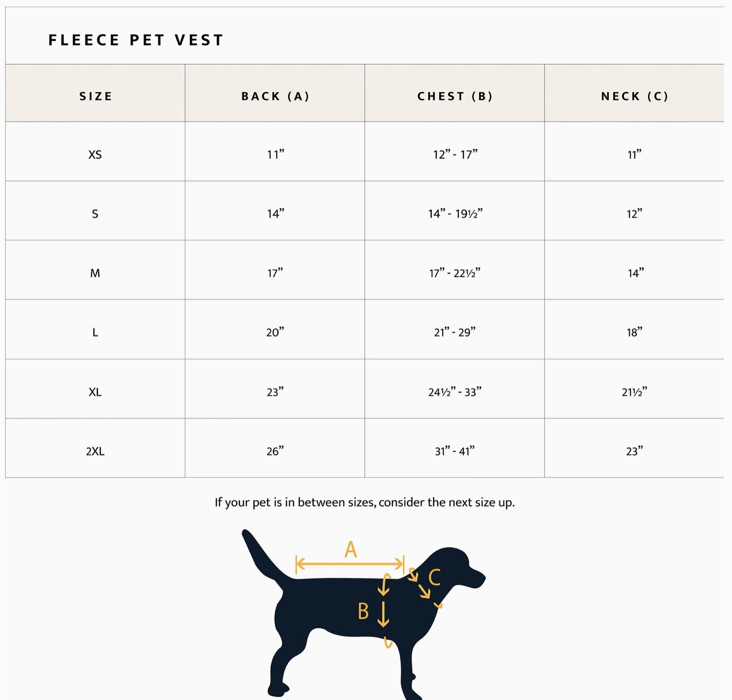Viewport: 732px width, 700px height.
Task: Select the NECK (C) column header
Action: (x=634, y=96)
